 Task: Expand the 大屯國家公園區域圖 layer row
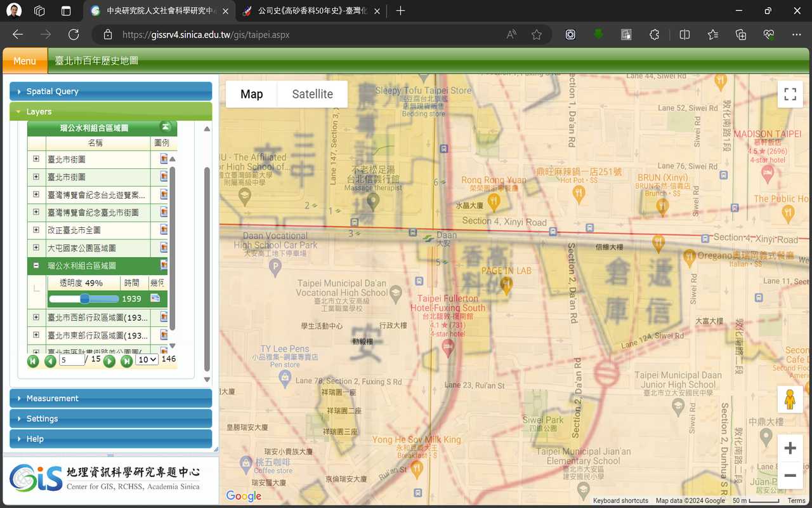coord(36,248)
